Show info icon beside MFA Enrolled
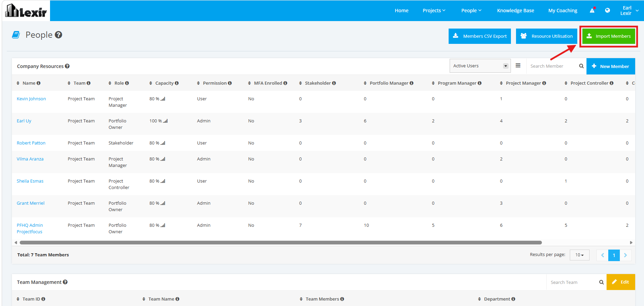This screenshot has width=644, height=306. click(285, 83)
